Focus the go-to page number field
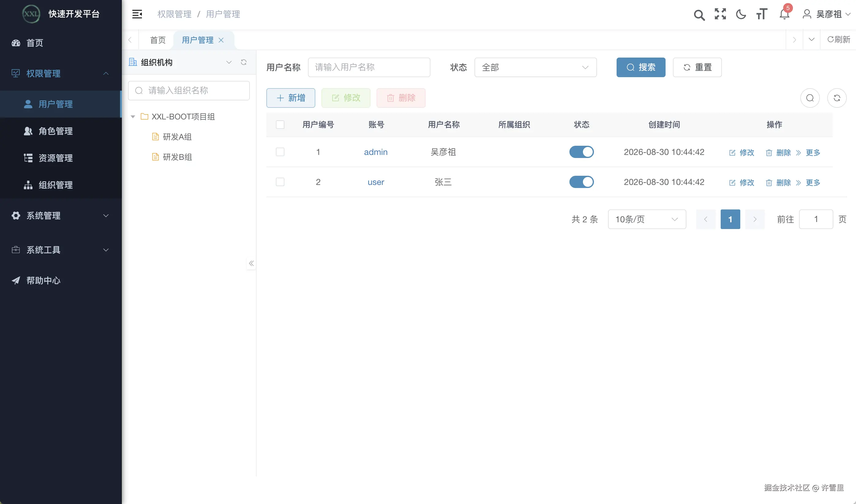This screenshot has width=856, height=504. coord(816,219)
